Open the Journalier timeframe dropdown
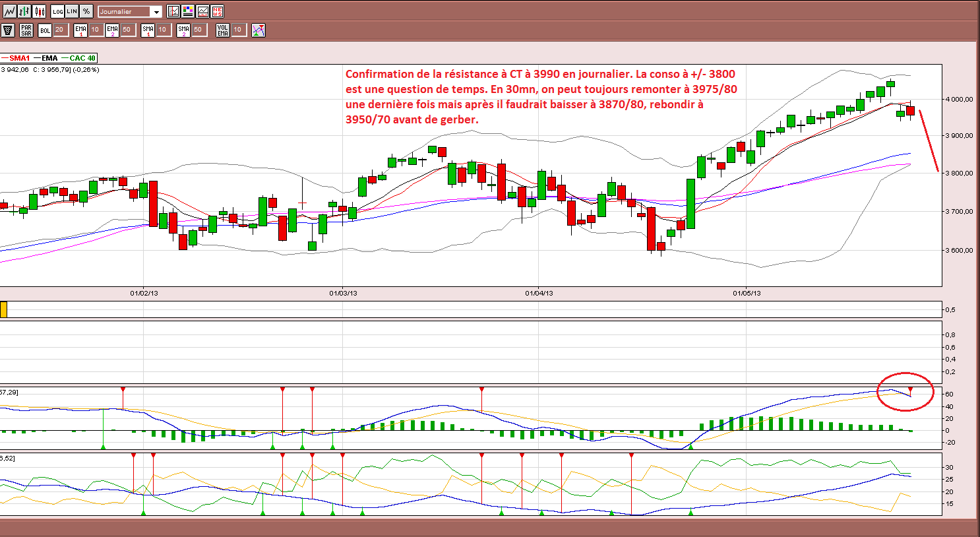The width and height of the screenshot is (980, 537). 130,12
